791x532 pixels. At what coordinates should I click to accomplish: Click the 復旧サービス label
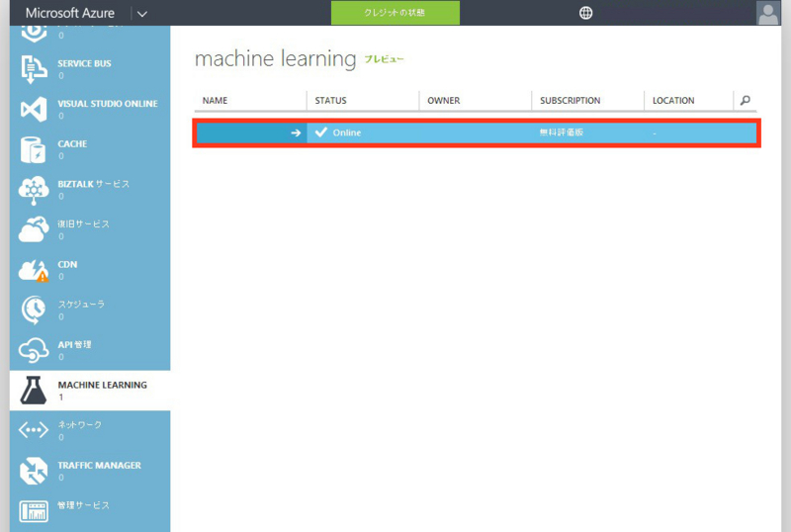tap(83, 223)
